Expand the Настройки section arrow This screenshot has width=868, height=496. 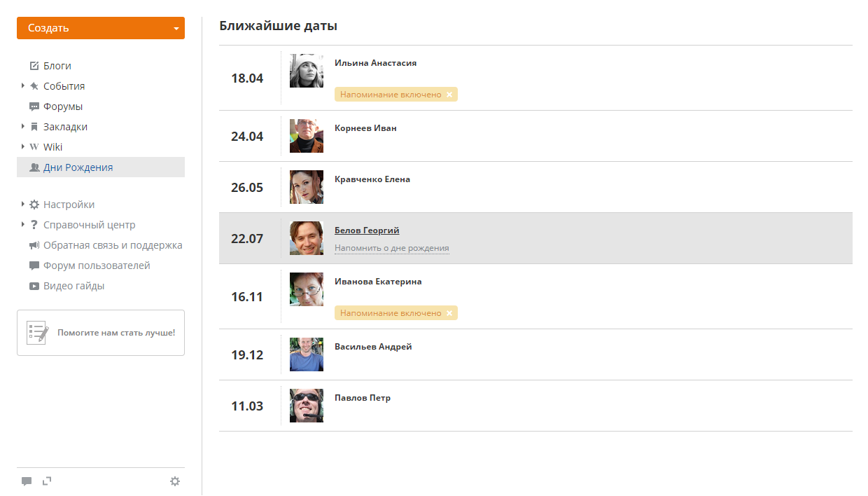[23, 204]
